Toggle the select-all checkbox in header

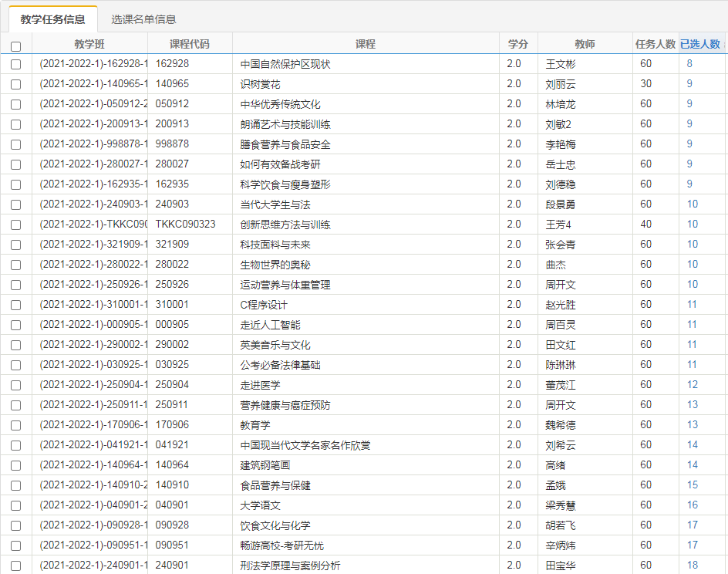coord(16,46)
